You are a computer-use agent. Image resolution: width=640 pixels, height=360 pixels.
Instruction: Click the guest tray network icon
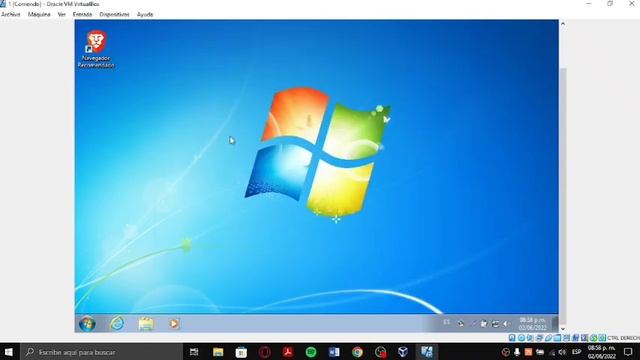pyautogui.click(x=495, y=324)
